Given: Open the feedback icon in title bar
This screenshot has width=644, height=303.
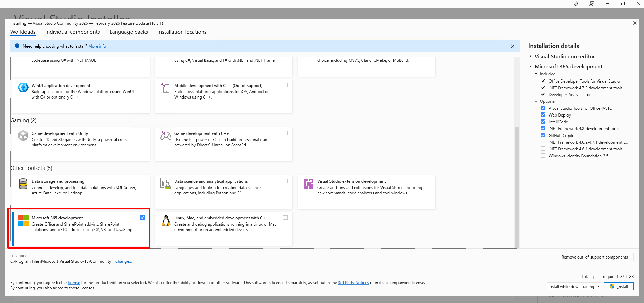Looking at the screenshot, I should pos(592,4).
